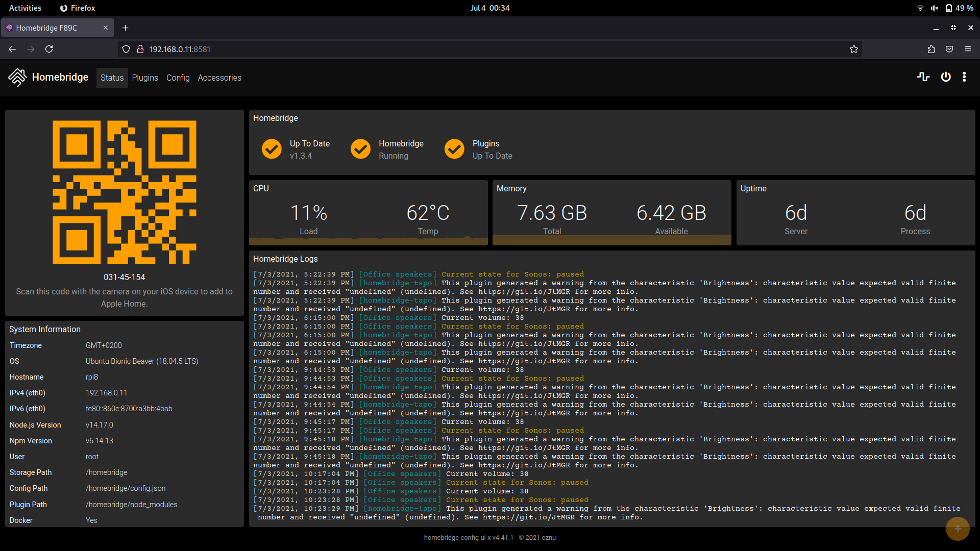Screen dimensions: 980x551
Task: Select the Config tab
Action: pyautogui.click(x=177, y=78)
